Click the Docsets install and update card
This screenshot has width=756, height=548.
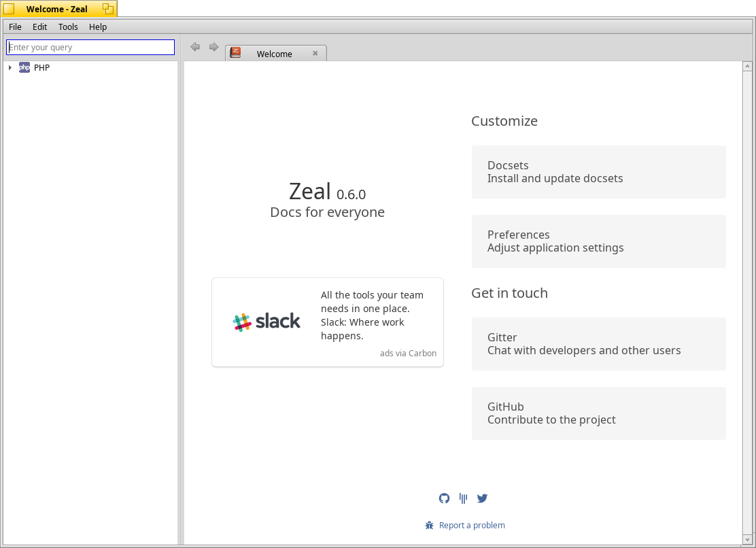click(x=599, y=172)
